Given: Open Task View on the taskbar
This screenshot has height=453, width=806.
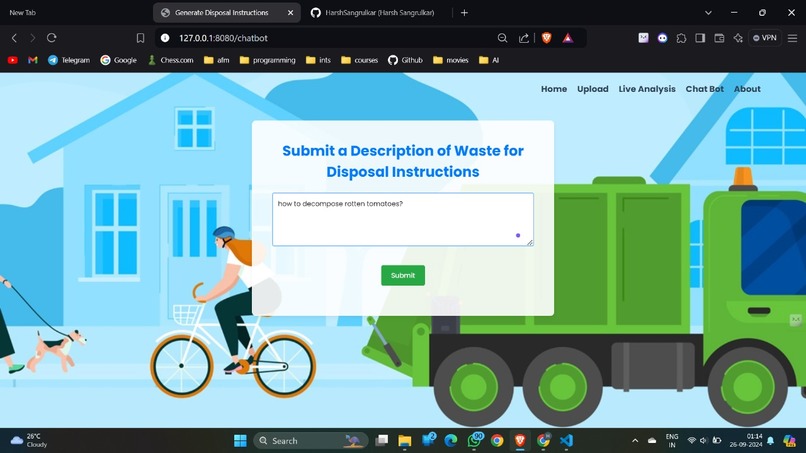Looking at the screenshot, I should click(x=381, y=441).
